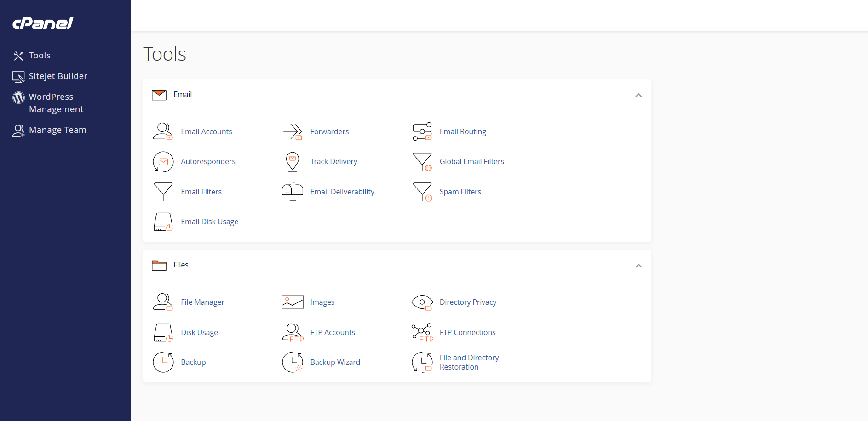Click the Email Deliverability mailbox icon
Image resolution: width=868 pixels, height=421 pixels.
pyautogui.click(x=293, y=192)
